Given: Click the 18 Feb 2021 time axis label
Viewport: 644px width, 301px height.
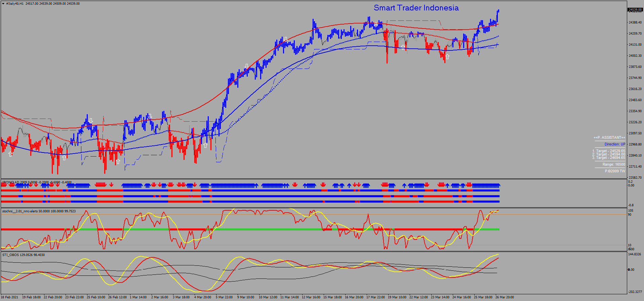Looking at the screenshot, I should tap(10, 297).
